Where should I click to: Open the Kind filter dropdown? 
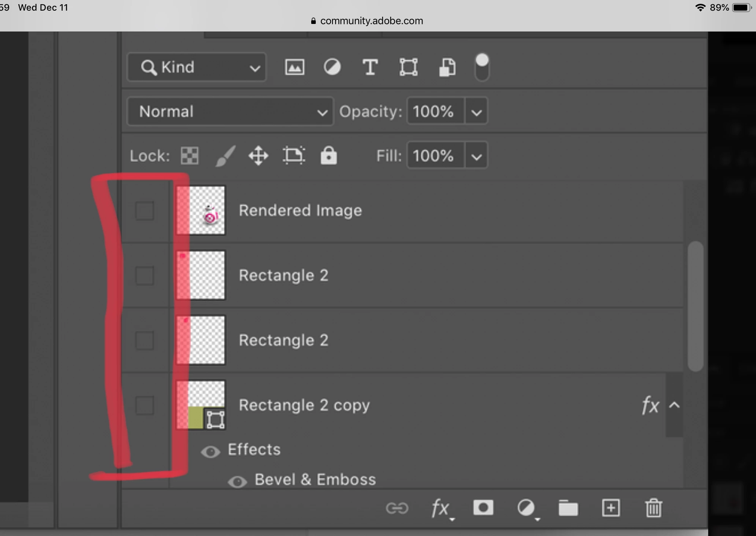point(197,68)
